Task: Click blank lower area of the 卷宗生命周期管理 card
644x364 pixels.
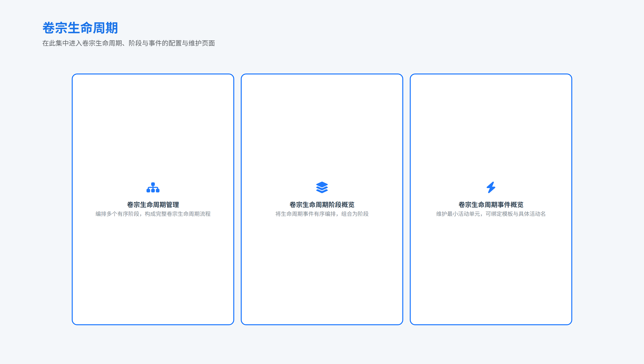Action: click(153, 275)
